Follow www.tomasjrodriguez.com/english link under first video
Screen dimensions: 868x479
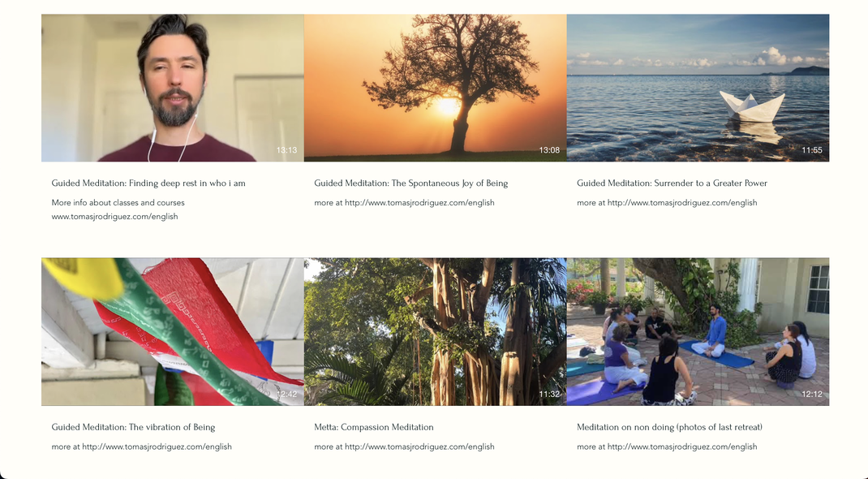(x=114, y=217)
